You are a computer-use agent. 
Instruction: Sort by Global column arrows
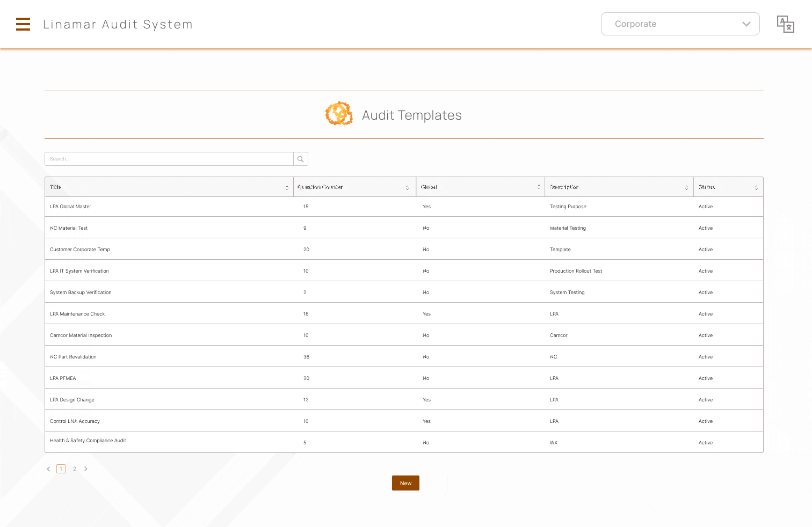pyautogui.click(x=539, y=187)
